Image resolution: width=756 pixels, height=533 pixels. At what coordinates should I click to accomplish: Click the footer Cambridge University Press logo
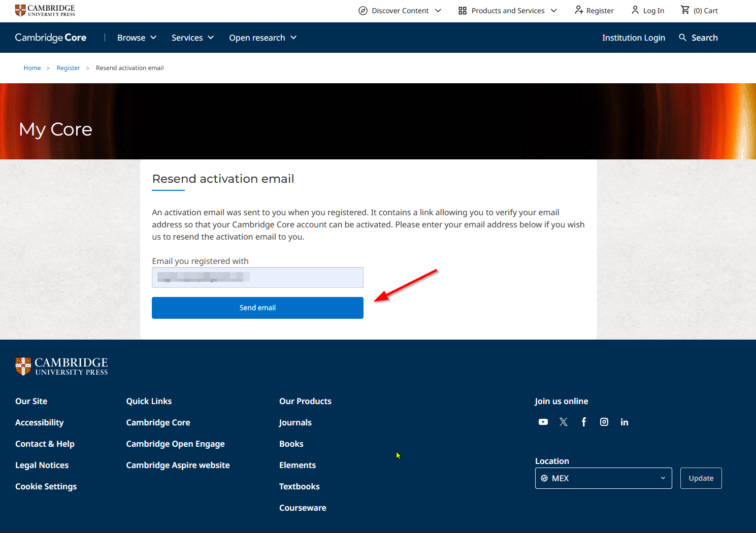click(x=61, y=366)
